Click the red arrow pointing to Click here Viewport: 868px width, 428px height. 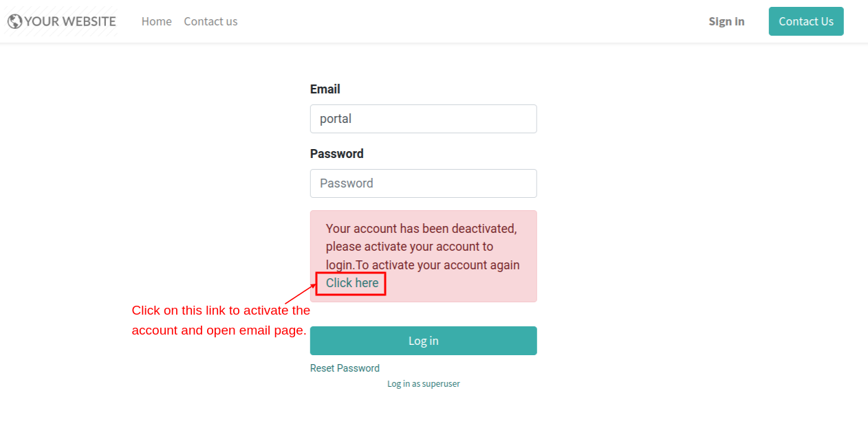[300, 293]
